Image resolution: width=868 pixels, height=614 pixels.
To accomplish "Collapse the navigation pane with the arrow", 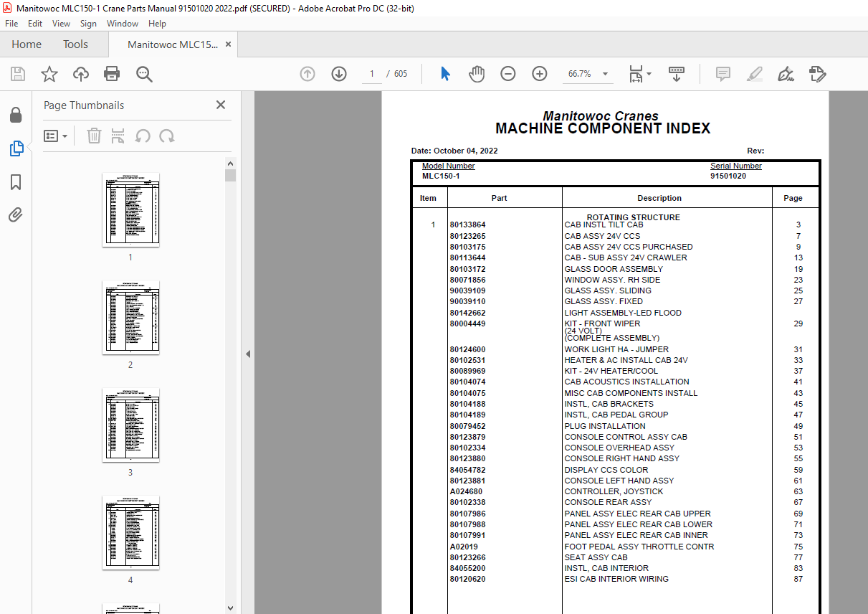I will 248,354.
